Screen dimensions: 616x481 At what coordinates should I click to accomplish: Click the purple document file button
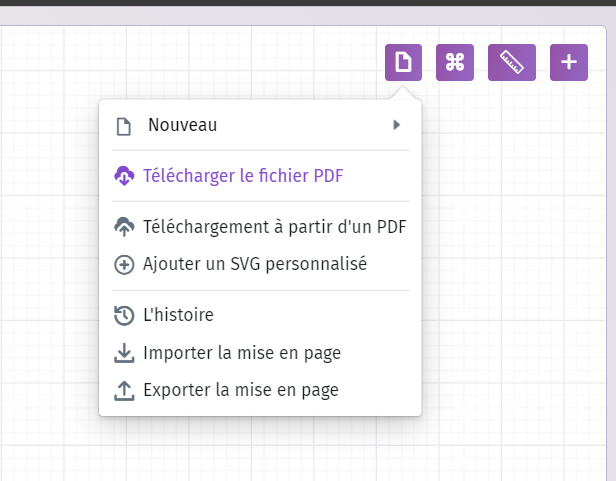403,62
